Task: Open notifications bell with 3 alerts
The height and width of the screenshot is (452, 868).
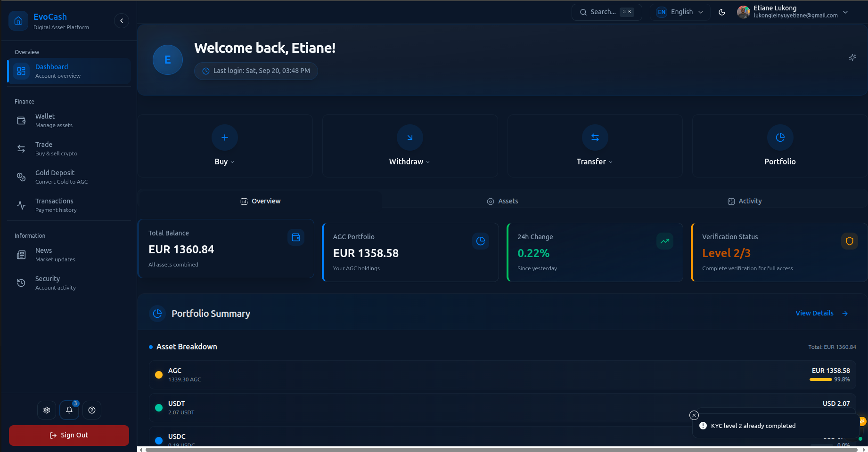Action: pyautogui.click(x=69, y=410)
